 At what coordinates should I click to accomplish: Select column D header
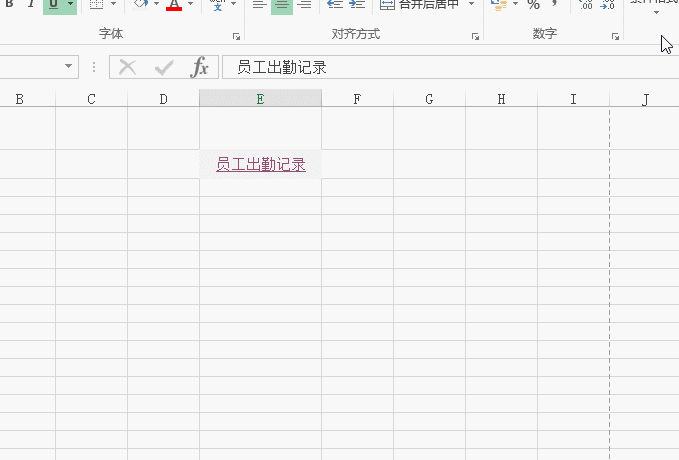click(163, 99)
